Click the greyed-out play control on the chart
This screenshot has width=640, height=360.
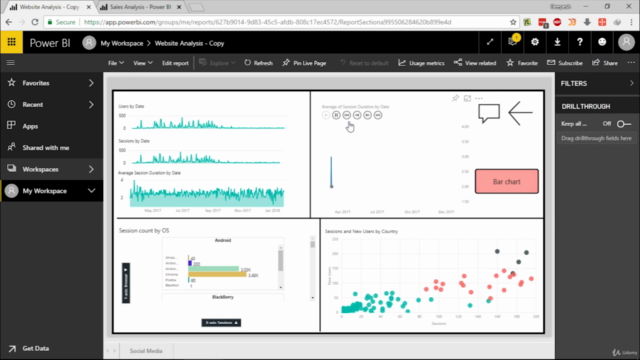(326, 115)
